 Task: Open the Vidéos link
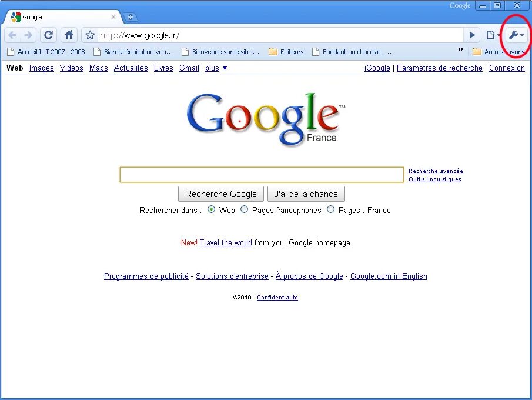coord(71,68)
